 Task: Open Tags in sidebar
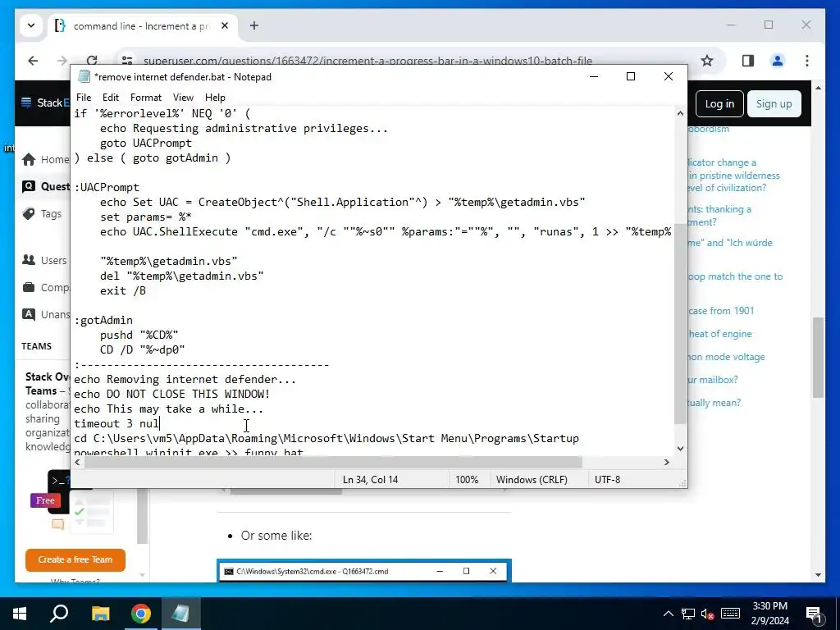[x=43, y=214]
